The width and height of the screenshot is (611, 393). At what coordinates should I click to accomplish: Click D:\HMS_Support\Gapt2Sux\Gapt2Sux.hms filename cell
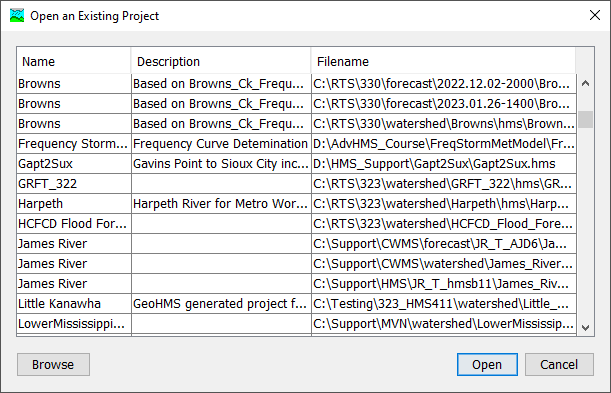[444, 164]
